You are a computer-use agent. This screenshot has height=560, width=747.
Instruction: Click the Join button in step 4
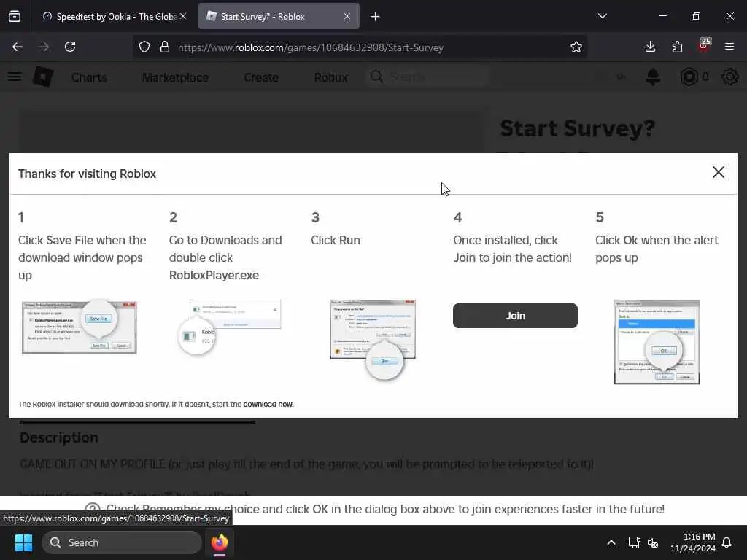(x=515, y=316)
